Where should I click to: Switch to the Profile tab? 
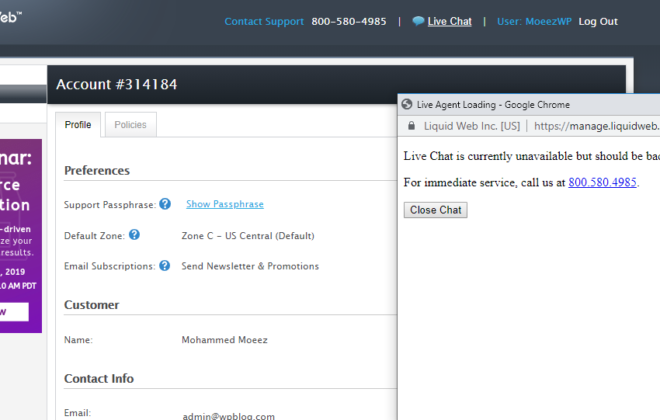(x=78, y=125)
